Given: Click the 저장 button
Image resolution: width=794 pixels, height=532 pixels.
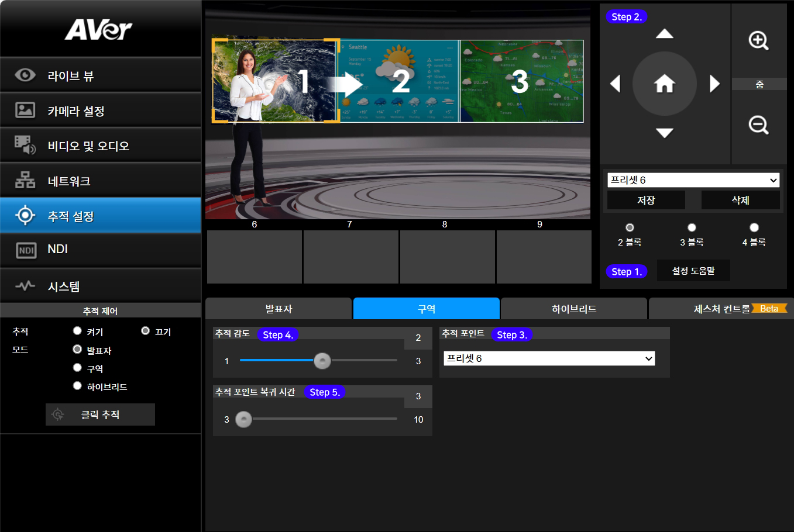Looking at the screenshot, I should 646,200.
